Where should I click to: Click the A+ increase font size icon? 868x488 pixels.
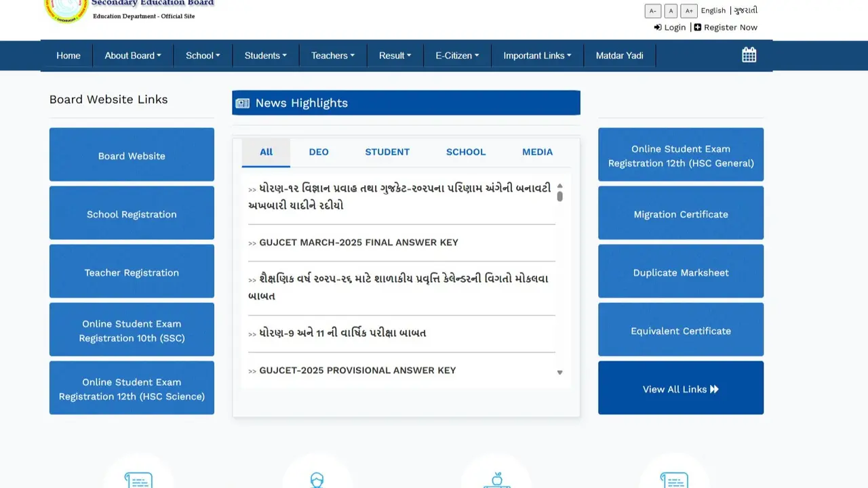[689, 11]
